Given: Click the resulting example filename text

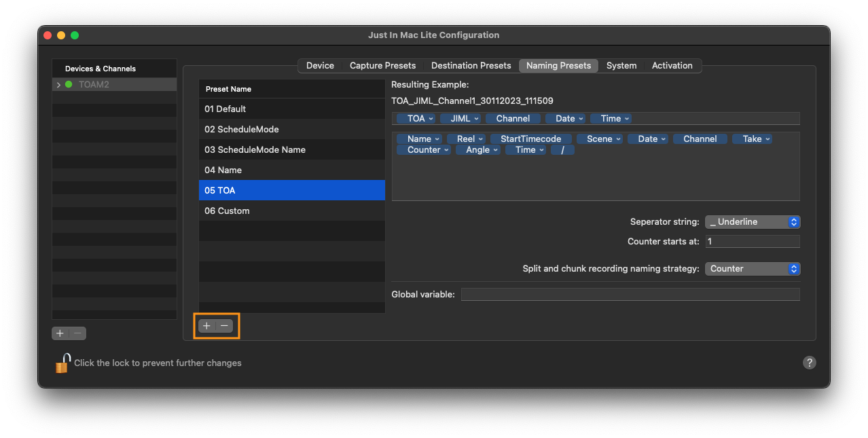Looking at the screenshot, I should 472,101.
